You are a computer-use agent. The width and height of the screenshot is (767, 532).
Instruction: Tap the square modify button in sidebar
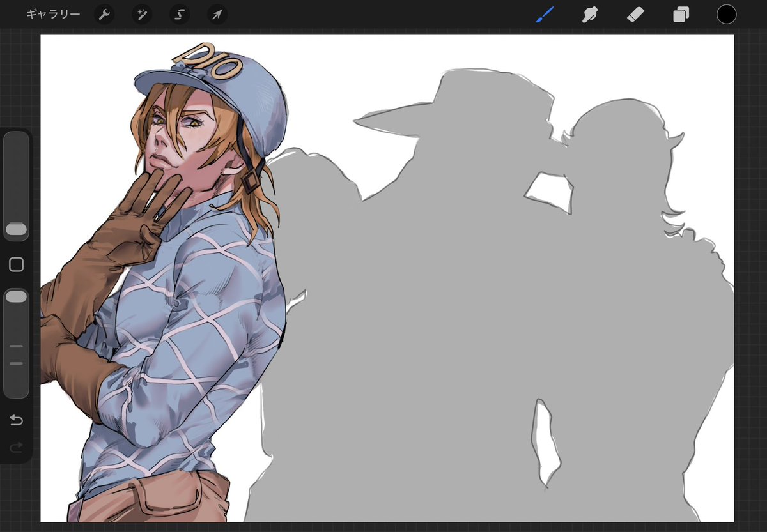tap(16, 264)
